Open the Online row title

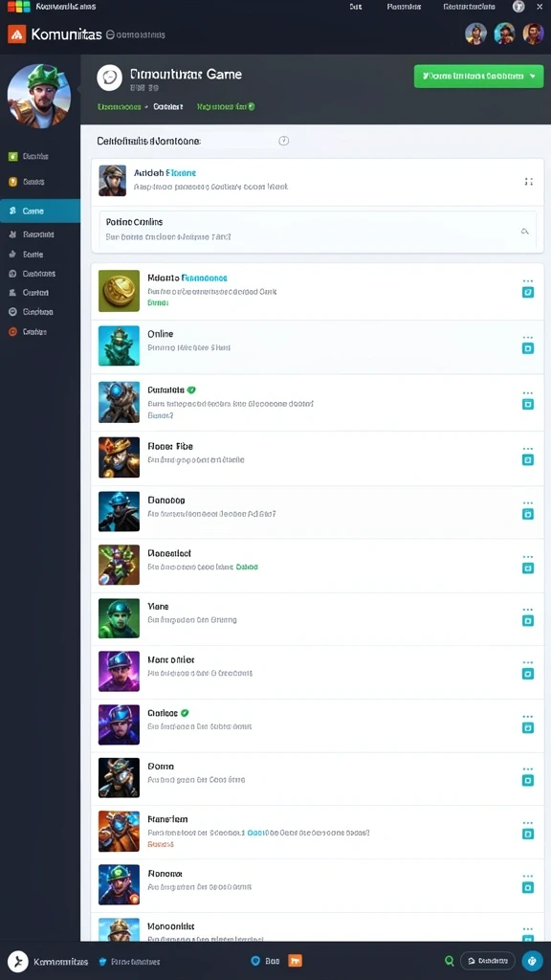click(161, 334)
